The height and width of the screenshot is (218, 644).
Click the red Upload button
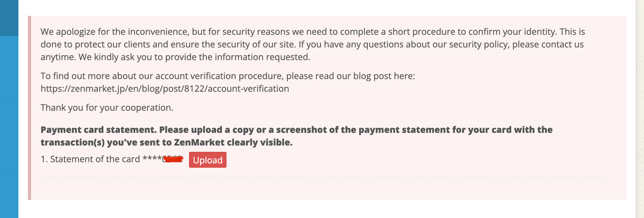pos(207,160)
